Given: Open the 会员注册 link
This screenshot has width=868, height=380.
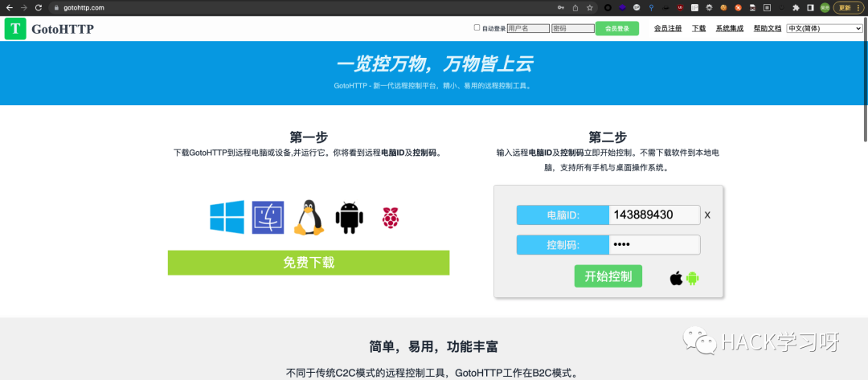Looking at the screenshot, I should pyautogui.click(x=668, y=28).
